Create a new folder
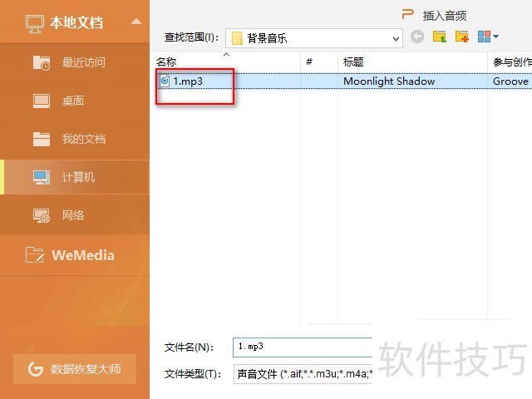 click(462, 37)
